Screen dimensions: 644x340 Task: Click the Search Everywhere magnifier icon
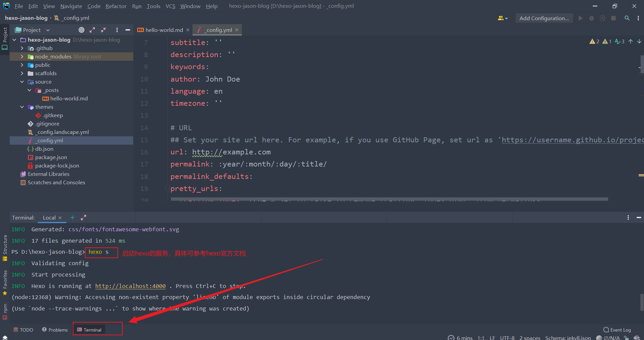click(x=627, y=18)
